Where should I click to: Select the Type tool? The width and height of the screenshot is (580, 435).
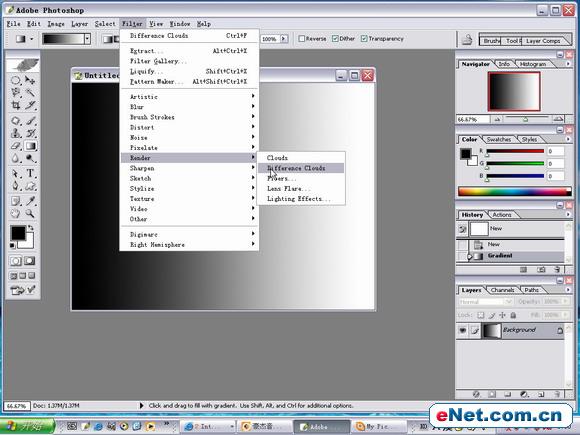[30, 173]
